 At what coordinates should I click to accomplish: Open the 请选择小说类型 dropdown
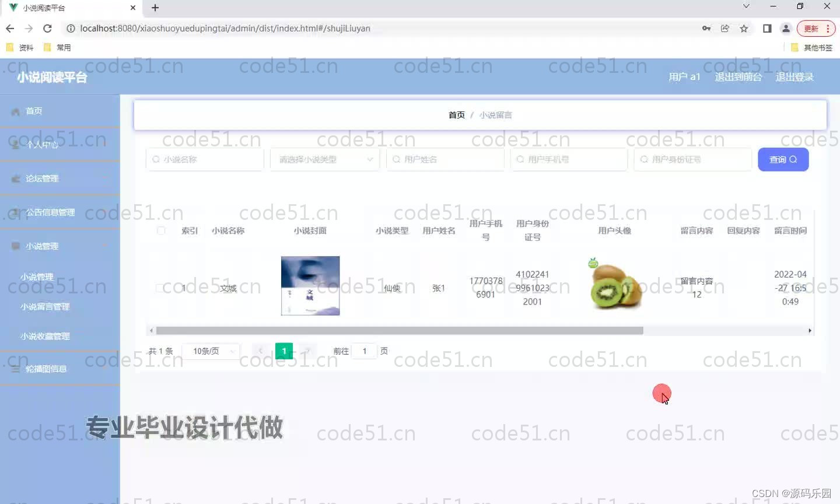(x=325, y=159)
